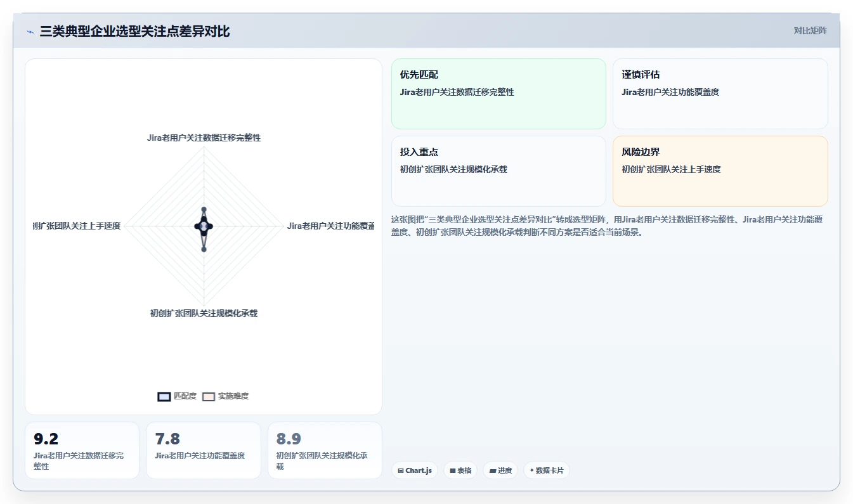This screenshot has height=504, width=853.
Task: Click the 初创扩张团队关注规模化承载 radar axis label
Action: [x=204, y=313]
